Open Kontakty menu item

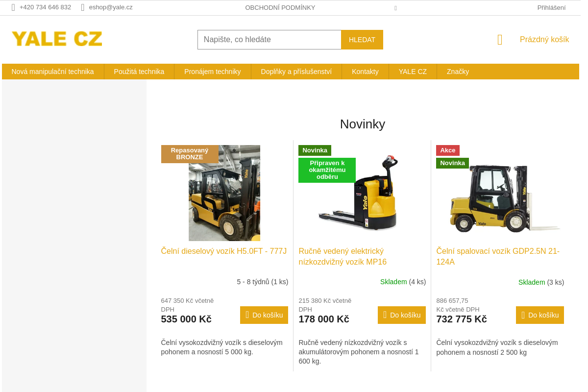[365, 72]
